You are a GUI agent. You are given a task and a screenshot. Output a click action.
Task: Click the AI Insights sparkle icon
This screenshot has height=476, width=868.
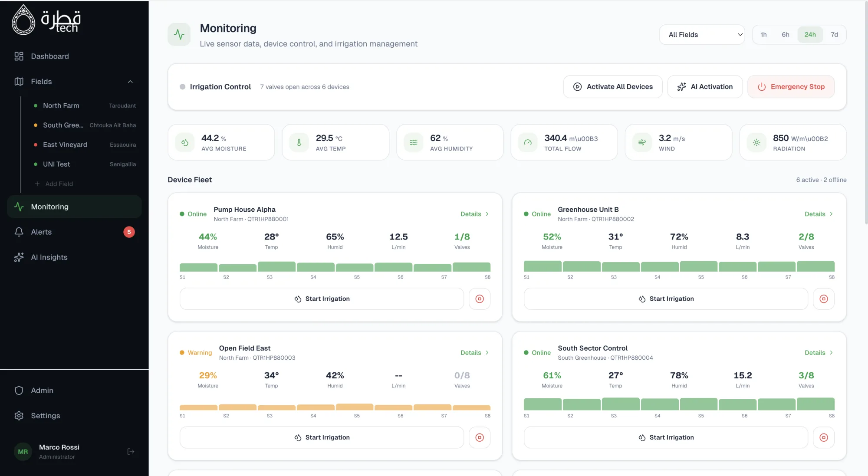click(x=19, y=257)
